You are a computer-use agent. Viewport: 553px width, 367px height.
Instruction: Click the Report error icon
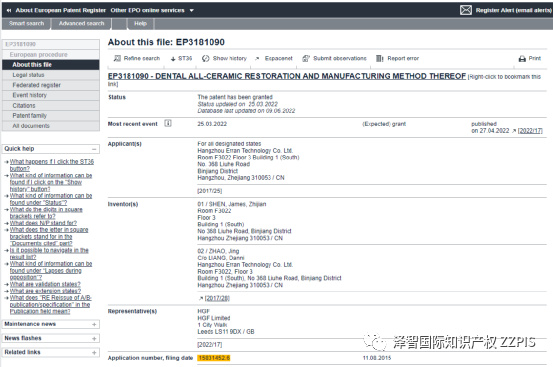tap(379, 58)
